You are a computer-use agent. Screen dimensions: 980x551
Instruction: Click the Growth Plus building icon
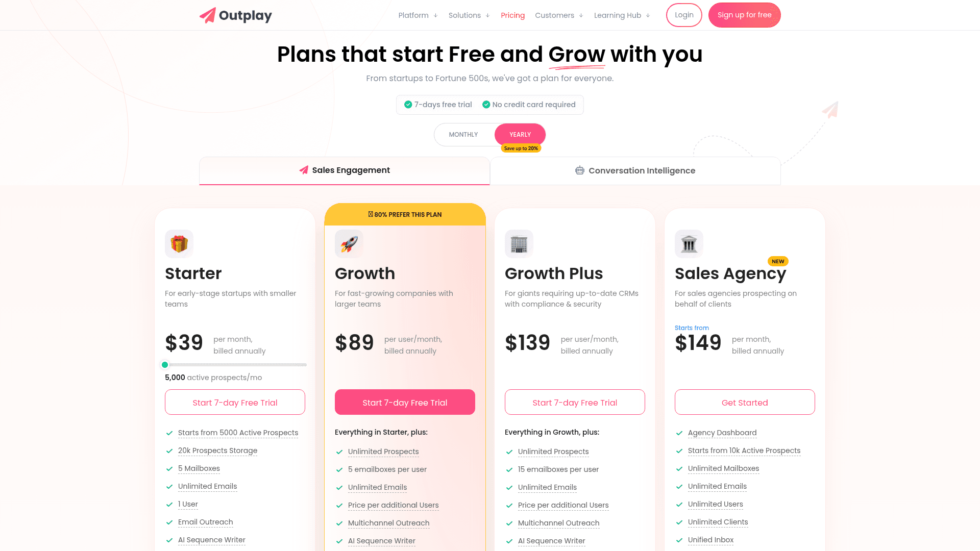(x=519, y=243)
